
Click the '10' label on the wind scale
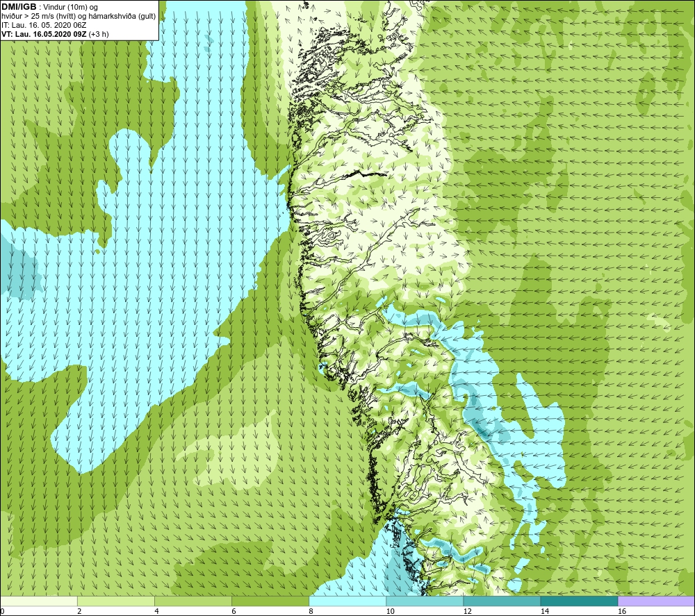(x=390, y=611)
